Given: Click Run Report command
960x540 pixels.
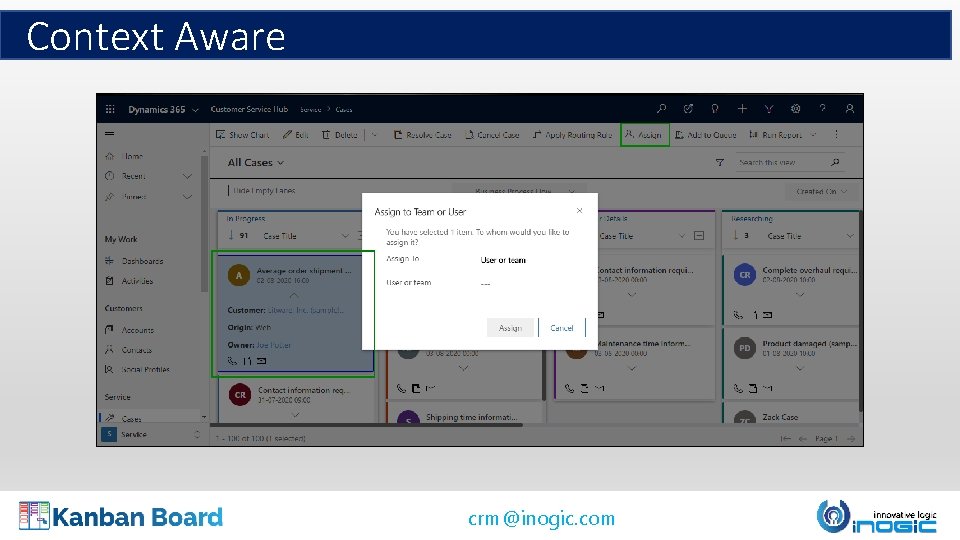Looking at the screenshot, I should coord(776,135).
